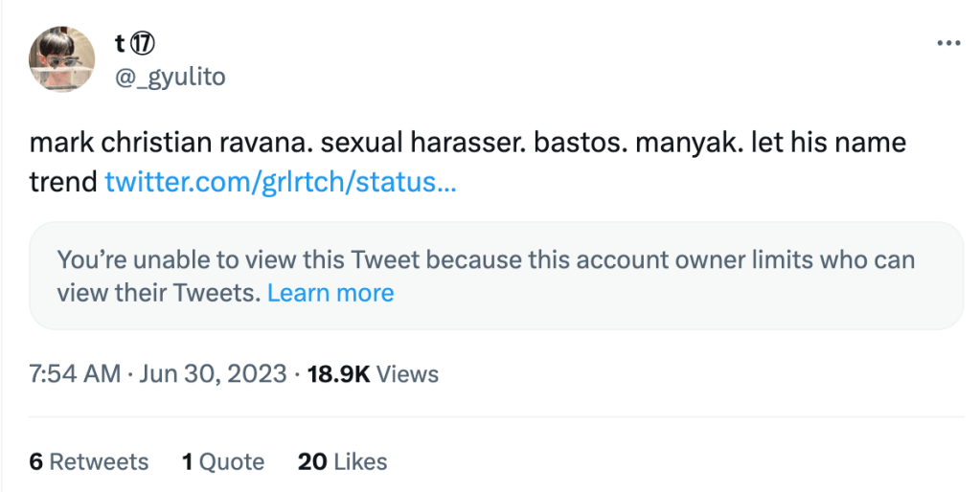The image size is (980, 492).
Task: Show the 6 Retweets list
Action: (x=88, y=461)
